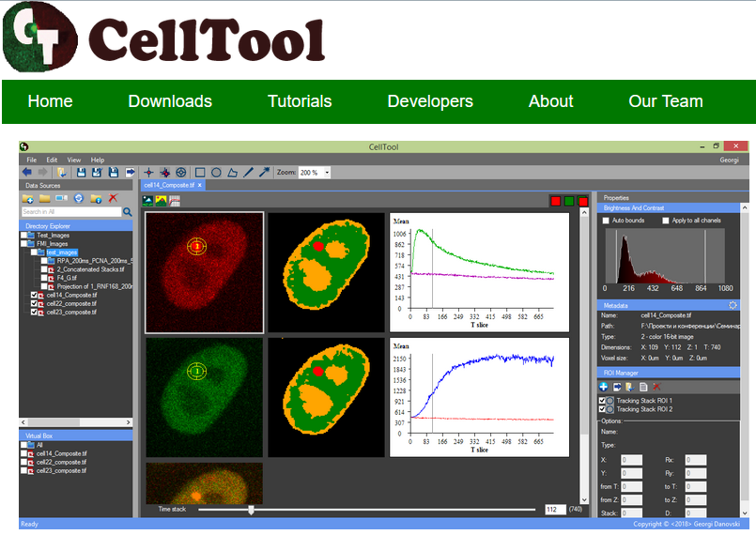Screen dimensions: 756x535
Task: Add new ROI with blue plus icon
Action: tap(603, 387)
